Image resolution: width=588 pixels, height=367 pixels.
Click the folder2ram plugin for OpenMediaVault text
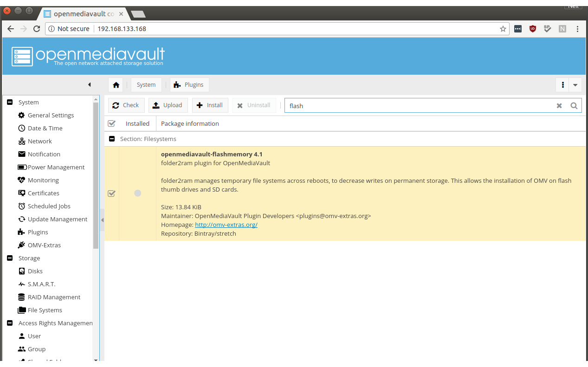click(215, 163)
